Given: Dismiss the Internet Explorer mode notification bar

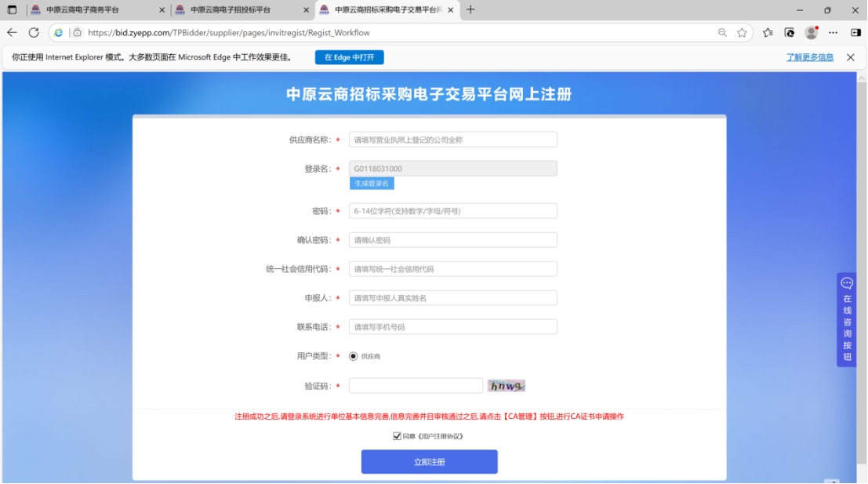Looking at the screenshot, I should pyautogui.click(x=850, y=57).
